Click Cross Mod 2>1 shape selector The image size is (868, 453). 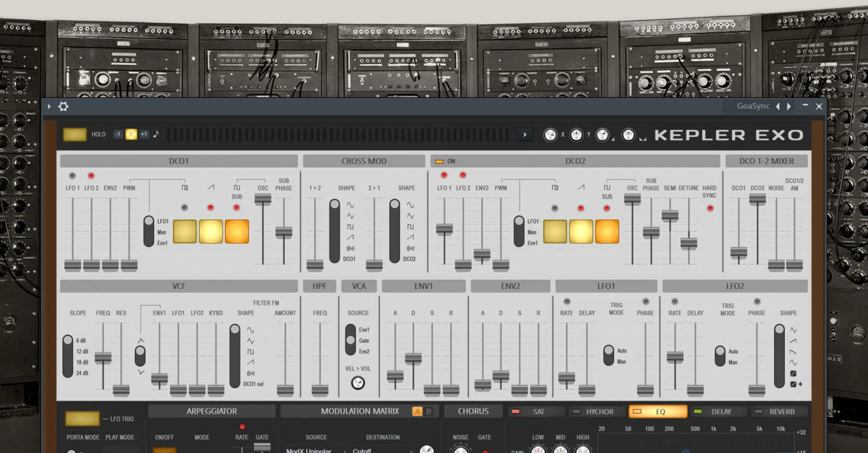(x=394, y=231)
